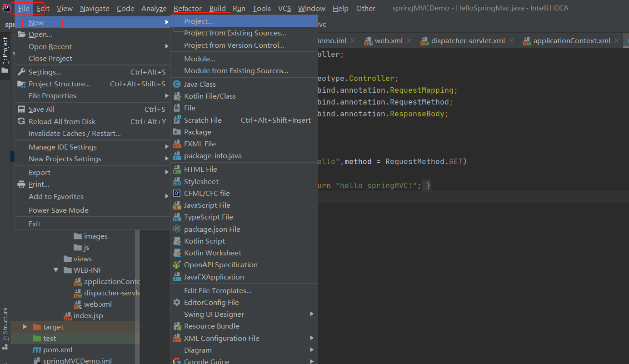Viewport: 629px width, 364px height.
Task: Expand the Export submenu arrow
Action: (x=167, y=172)
